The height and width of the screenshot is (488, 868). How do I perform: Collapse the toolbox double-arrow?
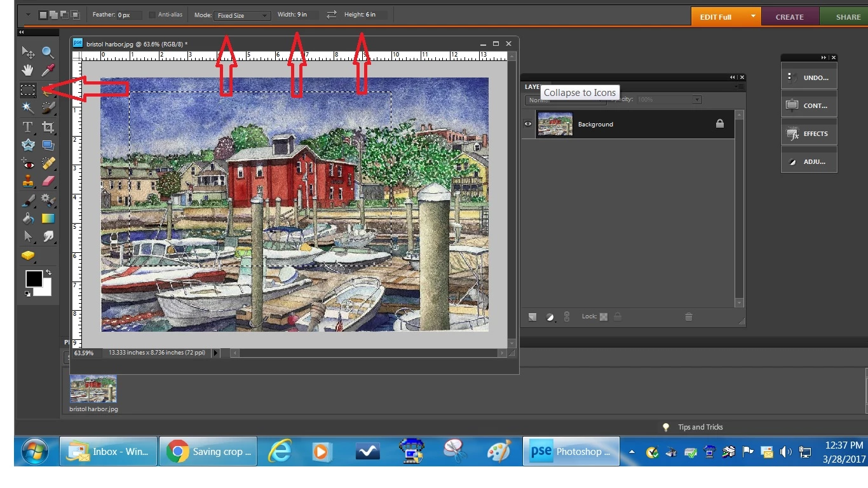pyautogui.click(x=21, y=32)
